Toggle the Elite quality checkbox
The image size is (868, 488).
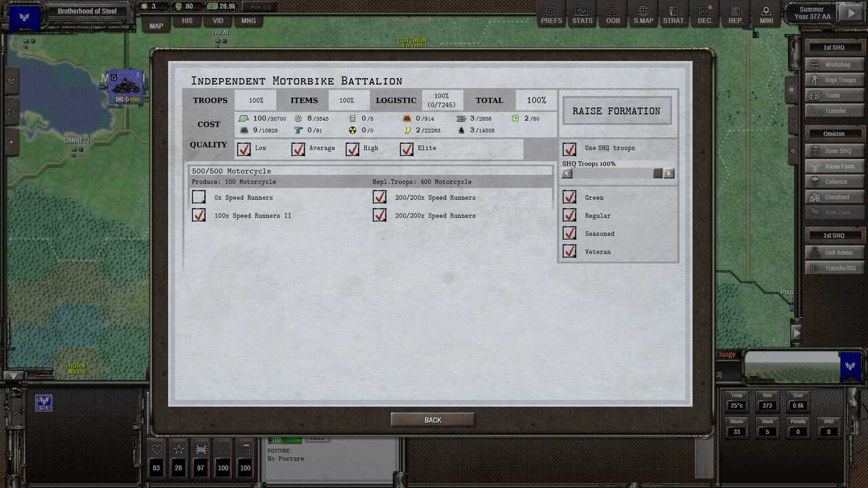pos(407,149)
